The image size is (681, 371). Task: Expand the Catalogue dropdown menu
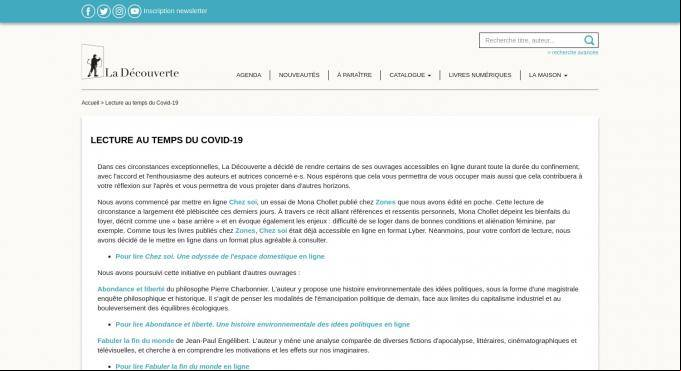410,75
